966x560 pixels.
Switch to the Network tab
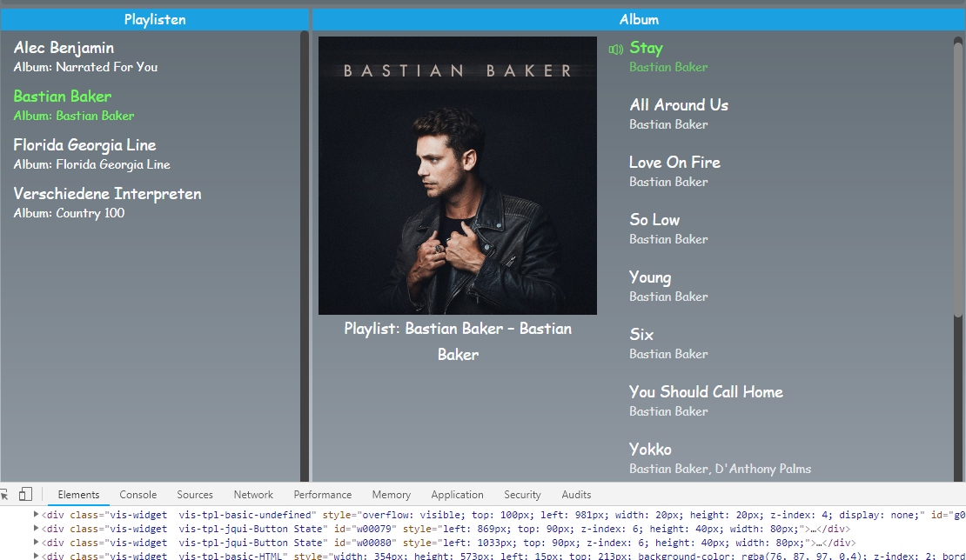tap(253, 494)
